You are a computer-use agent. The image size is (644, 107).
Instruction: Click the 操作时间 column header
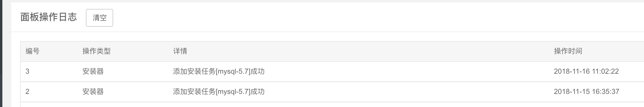point(568,51)
